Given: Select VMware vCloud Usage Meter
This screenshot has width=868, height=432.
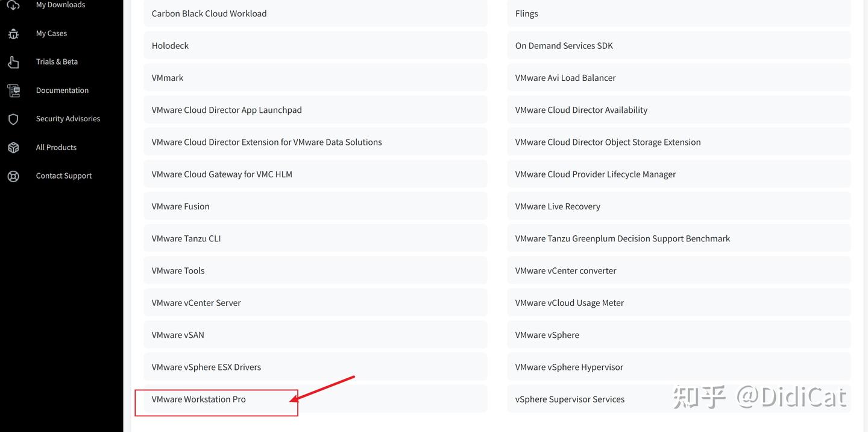Looking at the screenshot, I should pos(679,303).
